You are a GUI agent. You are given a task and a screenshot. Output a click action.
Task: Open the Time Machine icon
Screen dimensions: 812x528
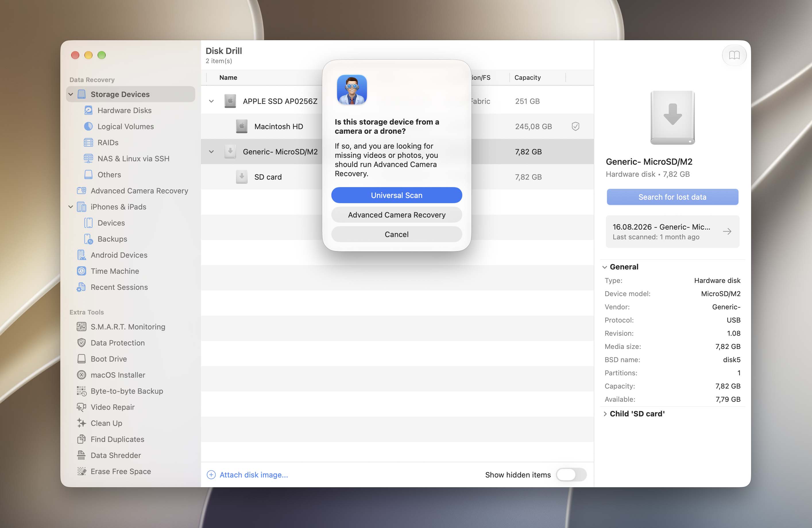pos(82,271)
